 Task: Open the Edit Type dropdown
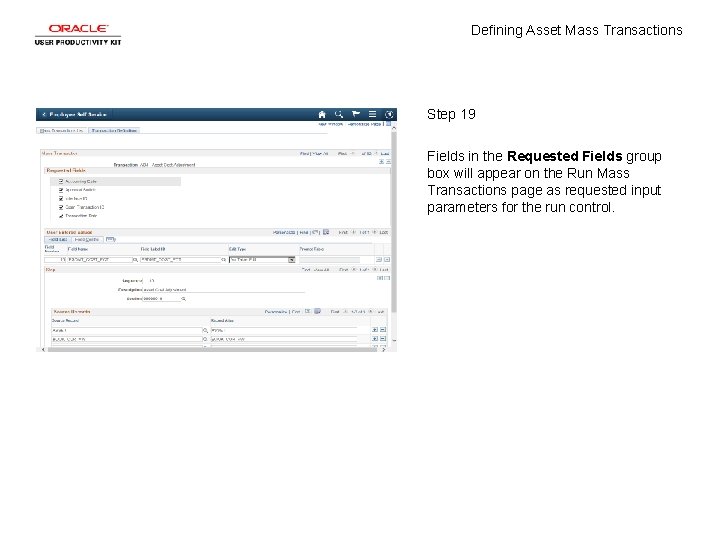tap(262, 260)
